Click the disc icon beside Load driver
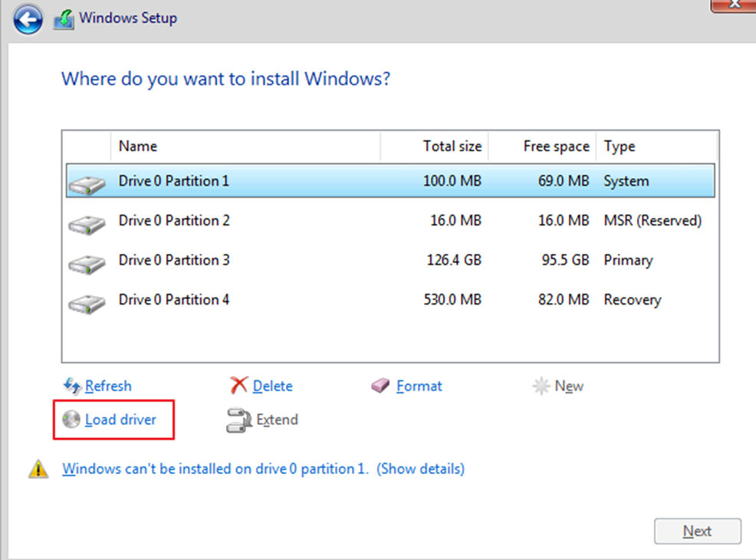The width and height of the screenshot is (756, 560). click(71, 419)
